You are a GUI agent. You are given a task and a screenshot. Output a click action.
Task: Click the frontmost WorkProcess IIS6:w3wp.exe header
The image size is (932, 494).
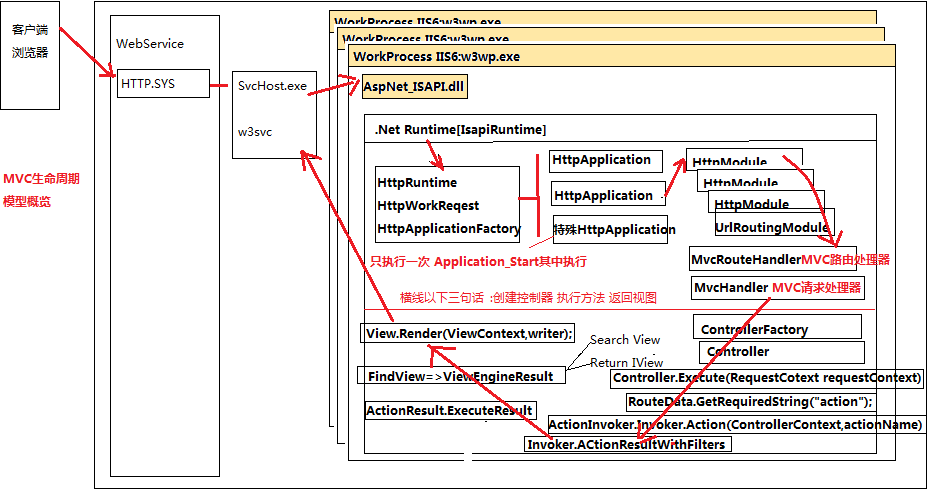pyautogui.click(x=622, y=56)
